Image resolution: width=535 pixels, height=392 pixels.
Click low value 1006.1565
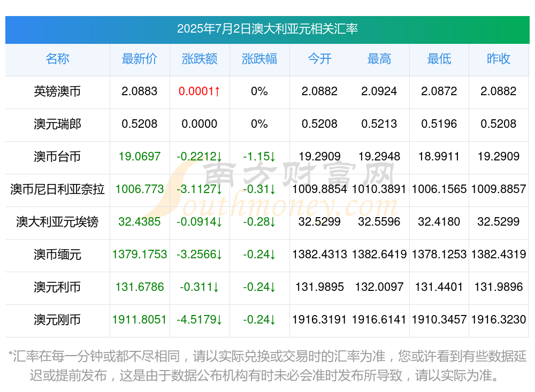439,189
